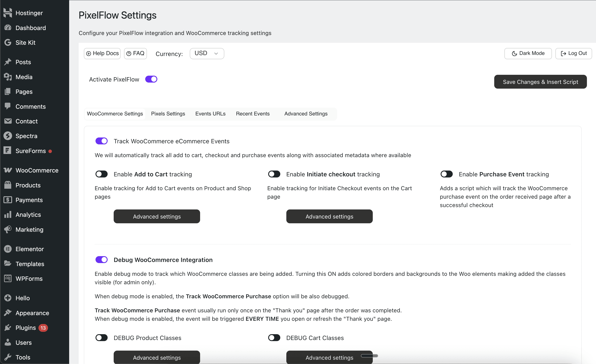The height and width of the screenshot is (364, 596).
Task: Open Advanced settings under Add to Cart
Action: pyautogui.click(x=157, y=216)
